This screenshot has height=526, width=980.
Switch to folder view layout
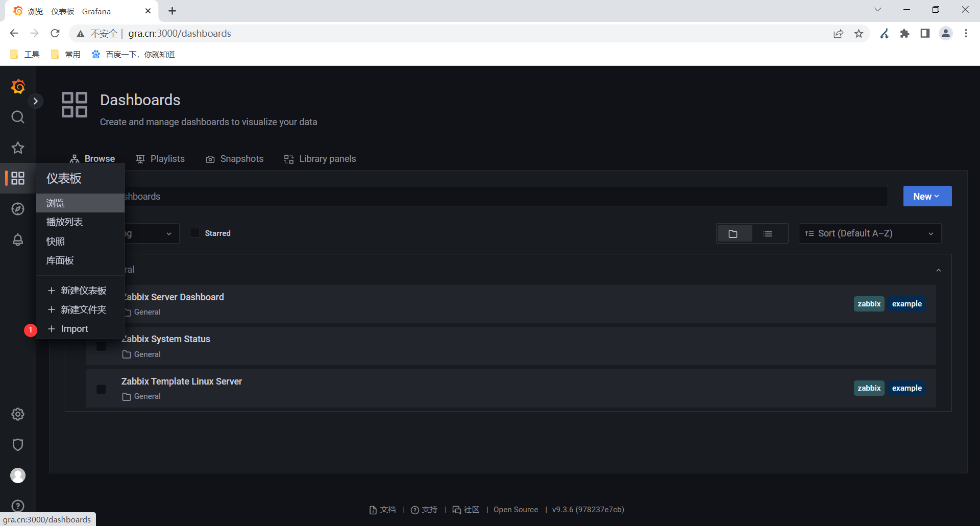[x=733, y=233]
